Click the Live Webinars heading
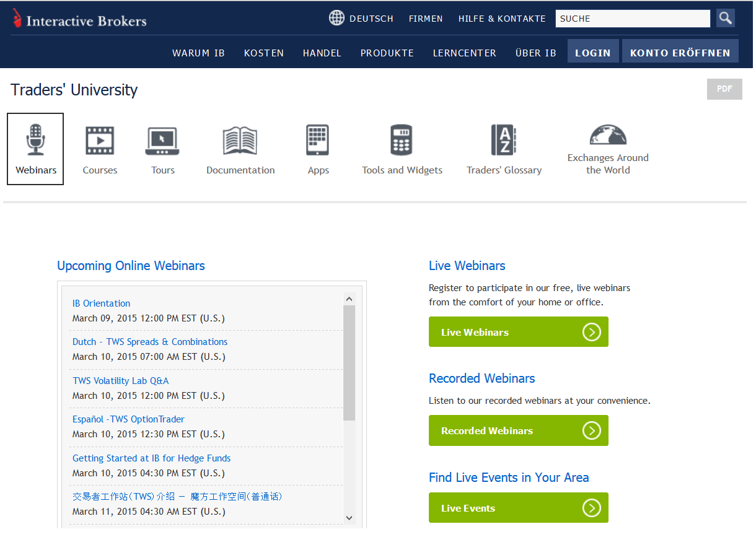 tap(467, 266)
